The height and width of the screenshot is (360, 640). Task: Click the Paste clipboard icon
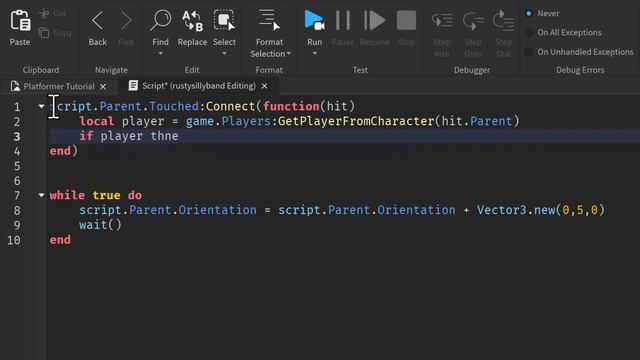(x=20, y=21)
